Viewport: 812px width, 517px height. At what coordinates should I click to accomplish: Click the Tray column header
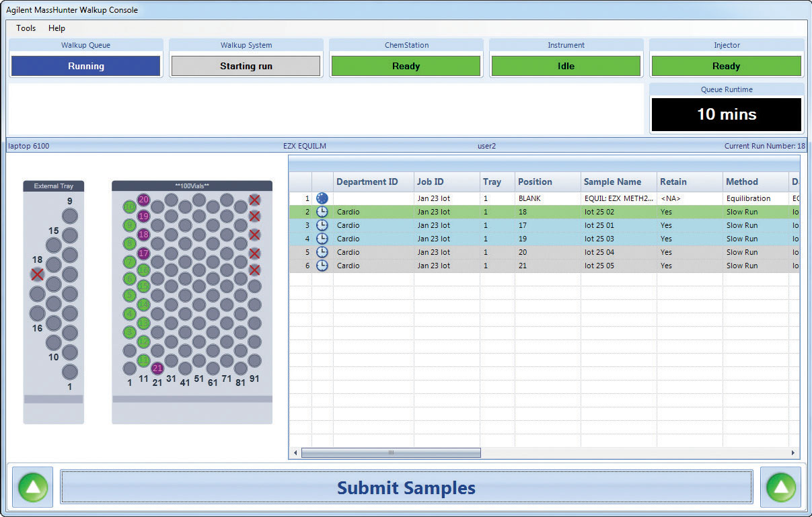497,182
